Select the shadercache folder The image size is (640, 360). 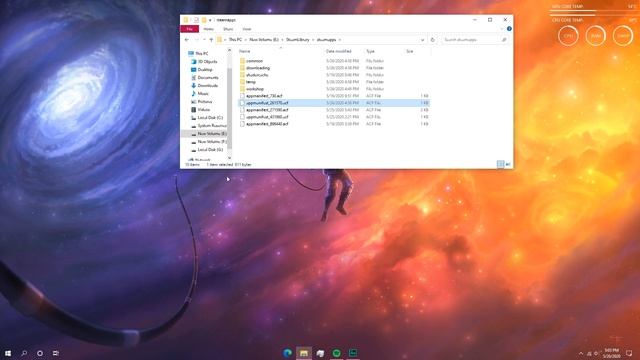pos(257,75)
